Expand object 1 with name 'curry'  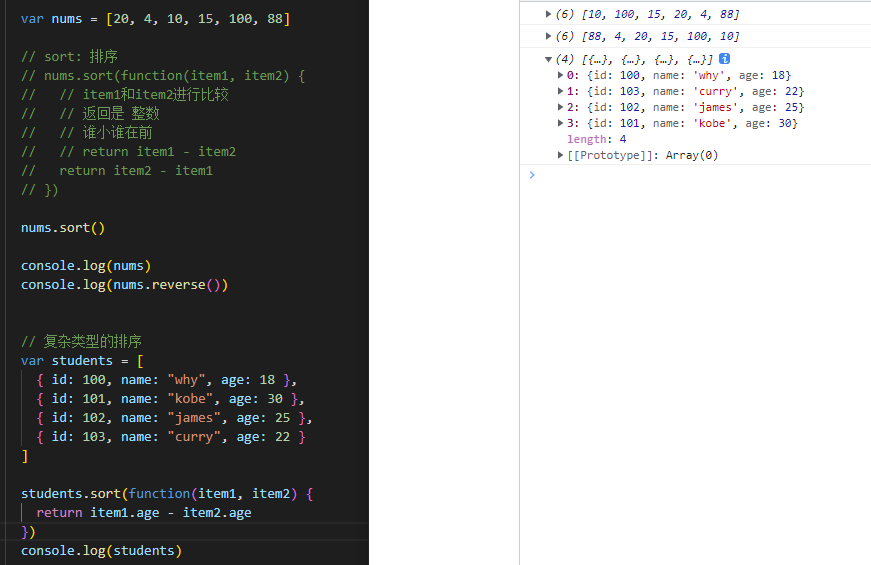click(x=560, y=91)
